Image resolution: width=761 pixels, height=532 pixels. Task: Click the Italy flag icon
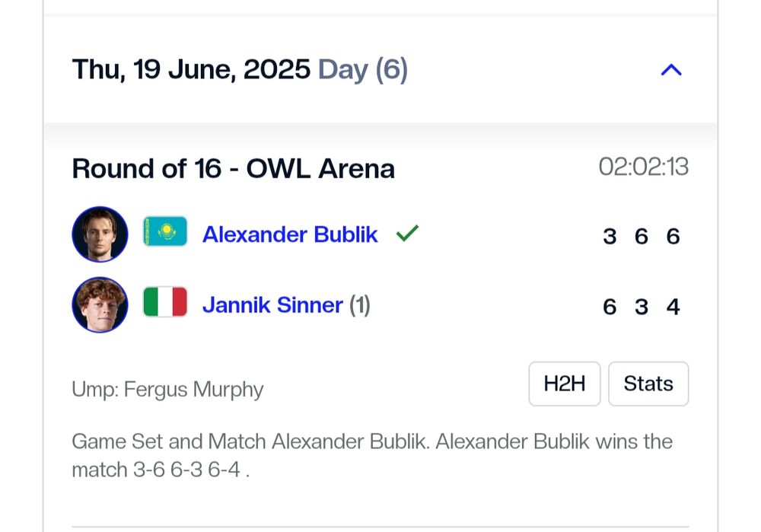(x=165, y=302)
